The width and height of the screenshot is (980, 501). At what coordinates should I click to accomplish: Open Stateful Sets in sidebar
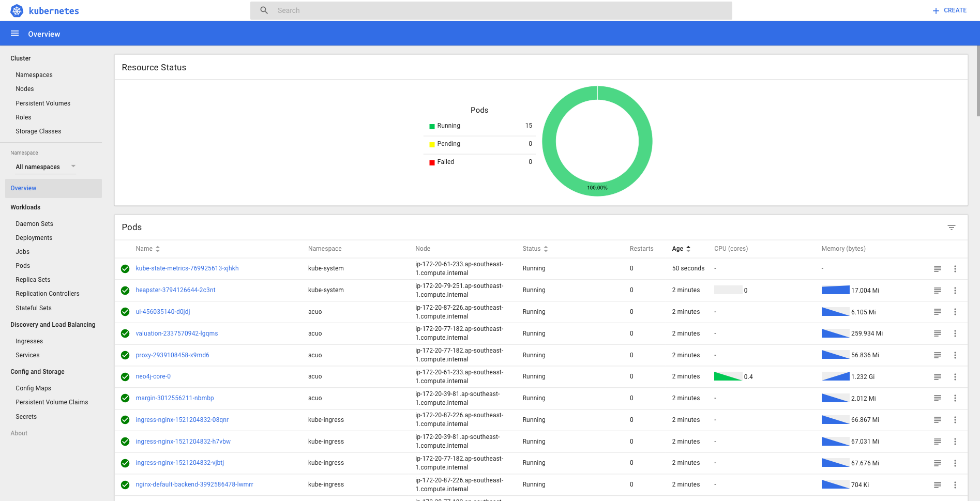(34, 308)
